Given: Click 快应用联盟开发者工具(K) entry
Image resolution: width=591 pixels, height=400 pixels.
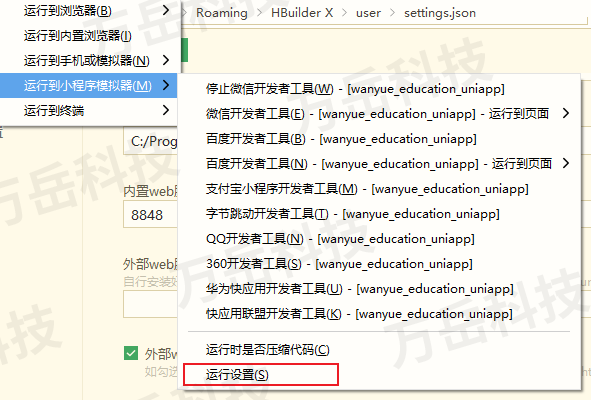Looking at the screenshot, I should 379,314.
